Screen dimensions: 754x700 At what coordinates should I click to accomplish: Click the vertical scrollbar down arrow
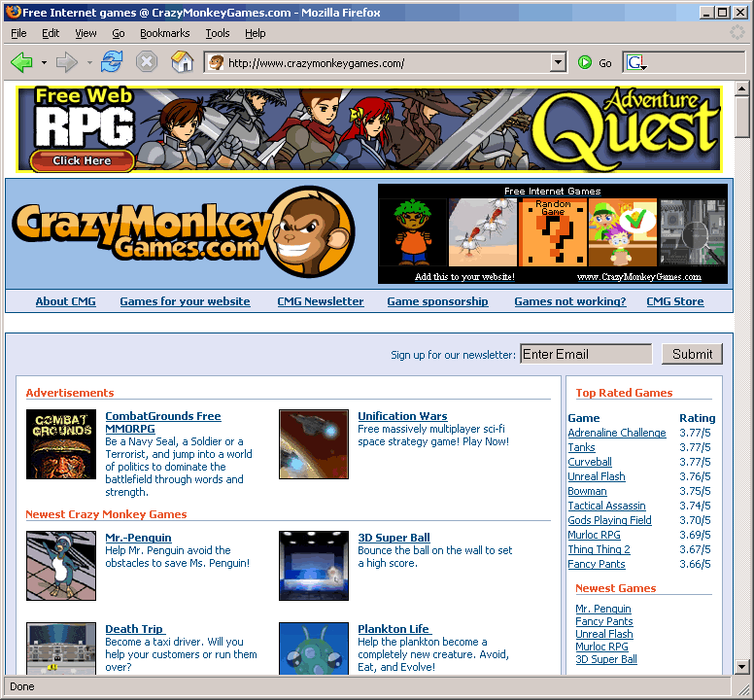click(x=742, y=667)
